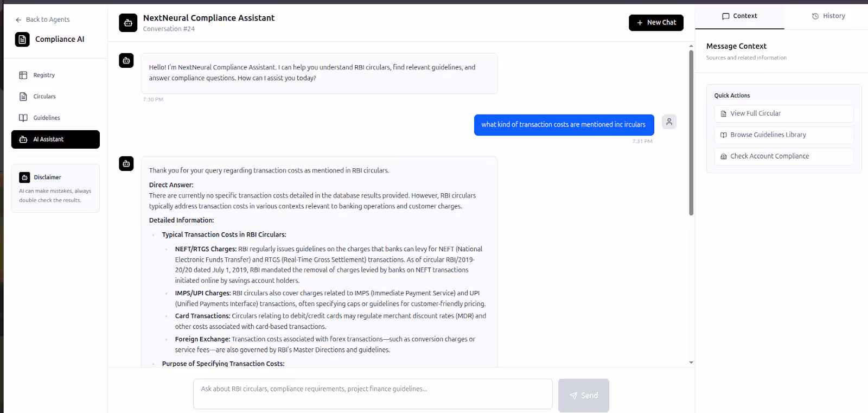Image resolution: width=868 pixels, height=413 pixels.
Task: Click the Message Context heading
Action: pyautogui.click(x=736, y=47)
